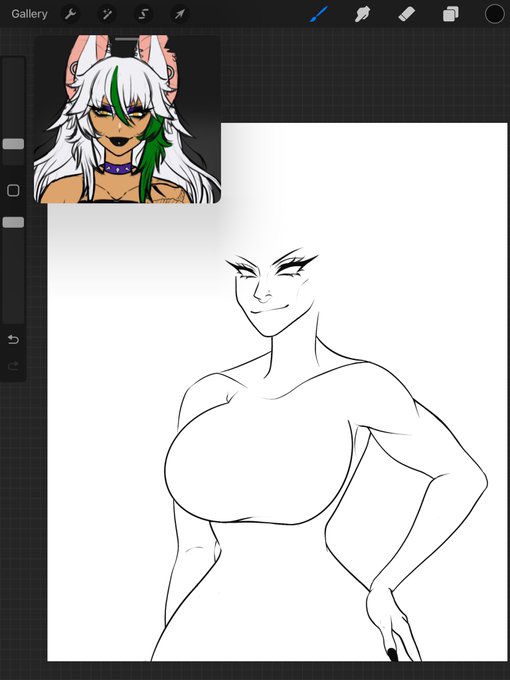The height and width of the screenshot is (680, 510).
Task: Tap the Modify square button in sidebar
Action: click(13, 190)
